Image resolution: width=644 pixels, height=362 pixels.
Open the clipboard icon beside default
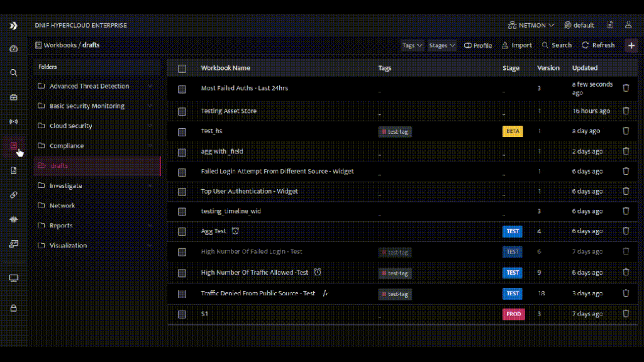click(x=610, y=25)
